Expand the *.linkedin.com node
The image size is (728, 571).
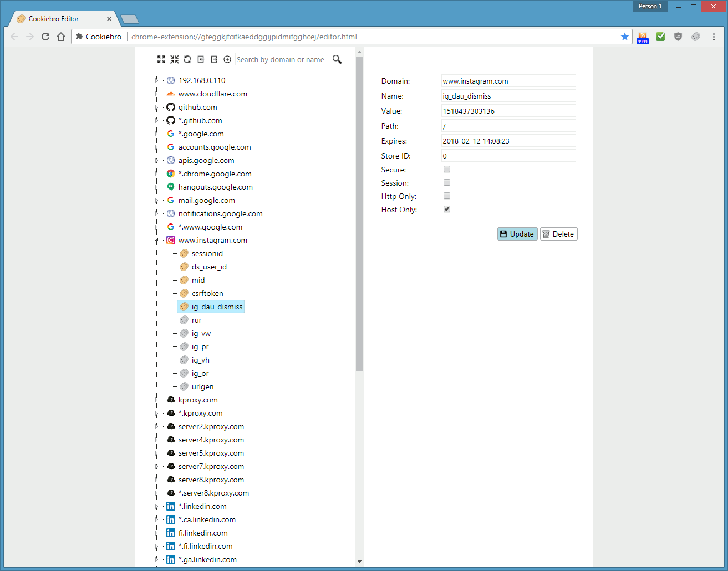click(157, 506)
